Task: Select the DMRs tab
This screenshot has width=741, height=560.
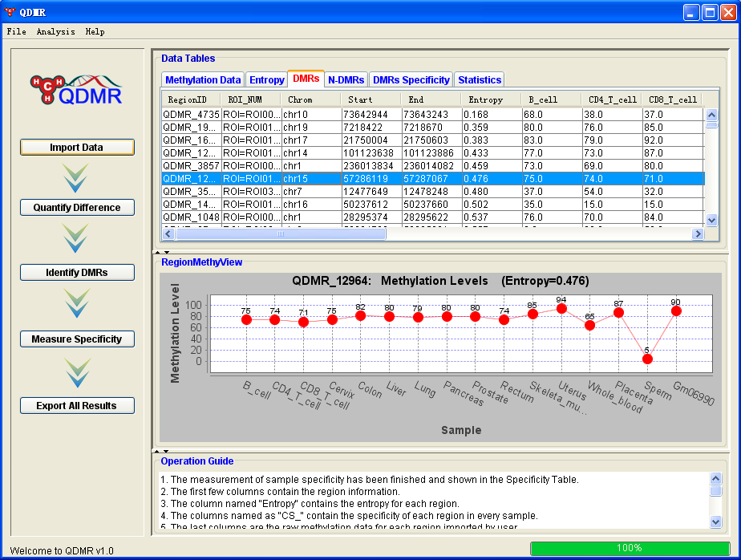Action: tap(306, 79)
